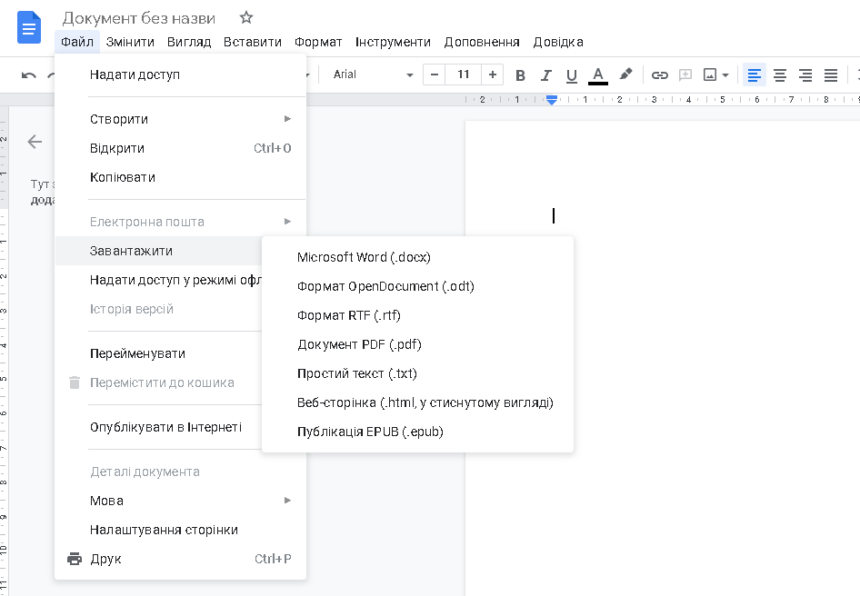
Task: Select the text highlight tool
Action: pos(624,74)
